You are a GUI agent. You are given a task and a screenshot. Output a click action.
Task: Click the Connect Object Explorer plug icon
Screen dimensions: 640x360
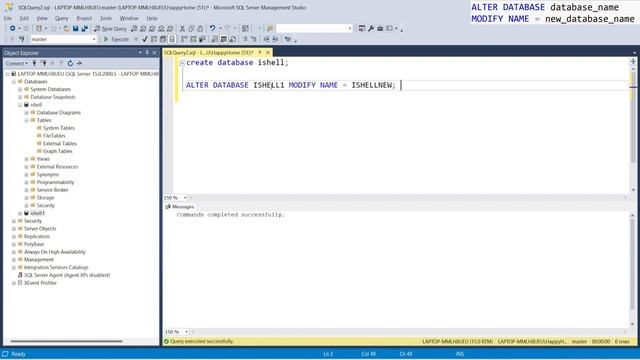[34, 63]
